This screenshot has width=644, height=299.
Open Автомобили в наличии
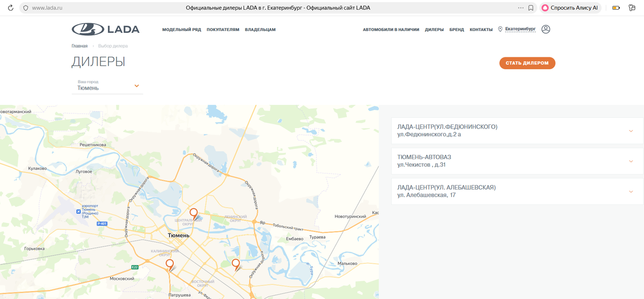391,30
